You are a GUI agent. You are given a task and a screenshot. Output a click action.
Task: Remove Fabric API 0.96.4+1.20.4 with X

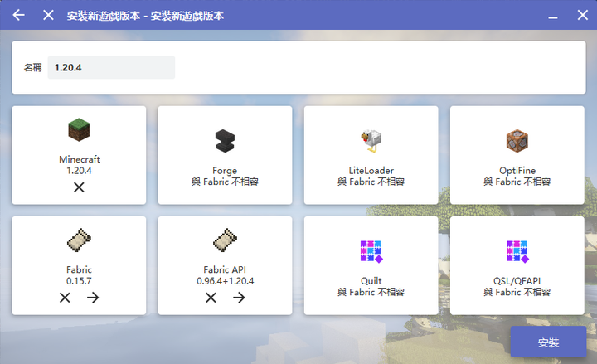click(211, 298)
